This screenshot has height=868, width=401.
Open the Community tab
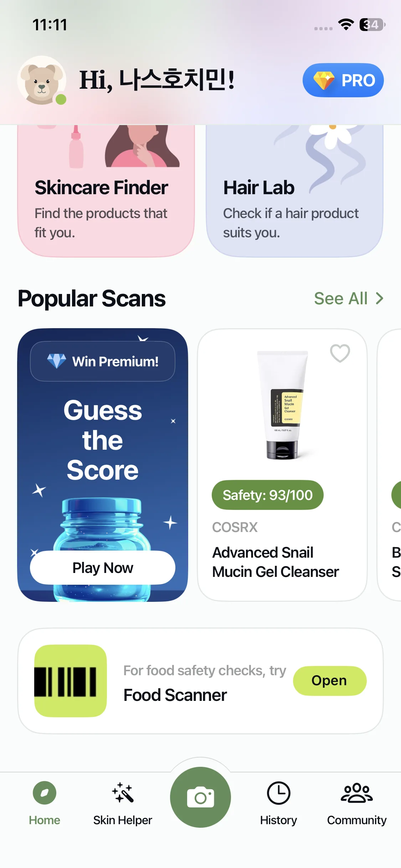click(357, 804)
